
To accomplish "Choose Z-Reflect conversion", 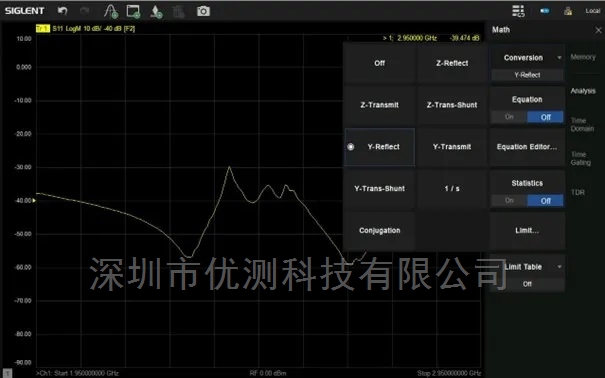I will coord(452,63).
